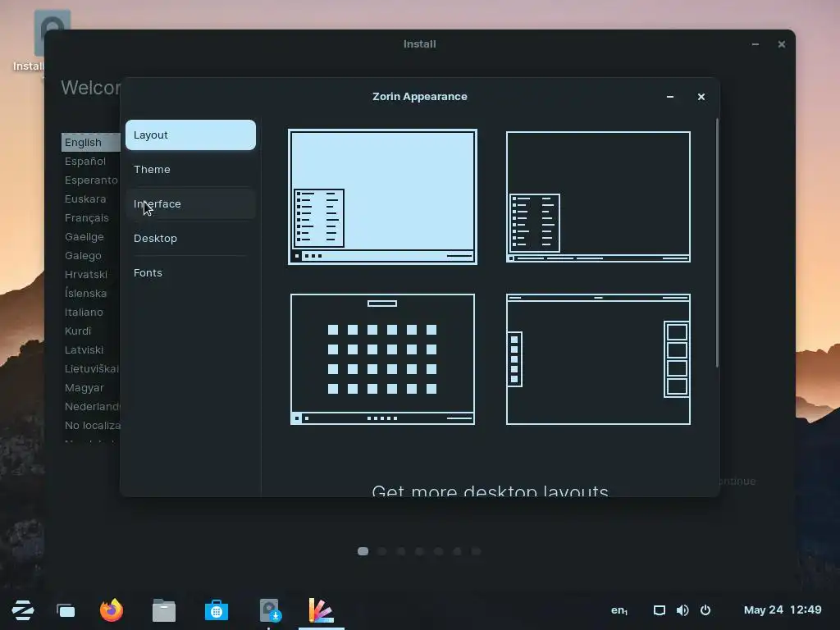Minimize the Zorin Appearance window
The image size is (840, 630).
(670, 97)
